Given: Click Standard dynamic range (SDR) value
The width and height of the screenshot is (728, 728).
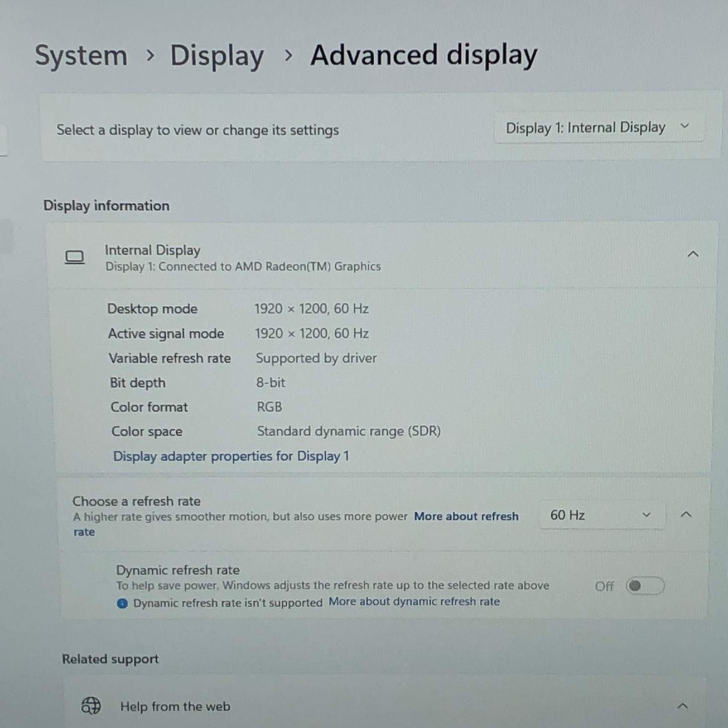Looking at the screenshot, I should [349, 431].
